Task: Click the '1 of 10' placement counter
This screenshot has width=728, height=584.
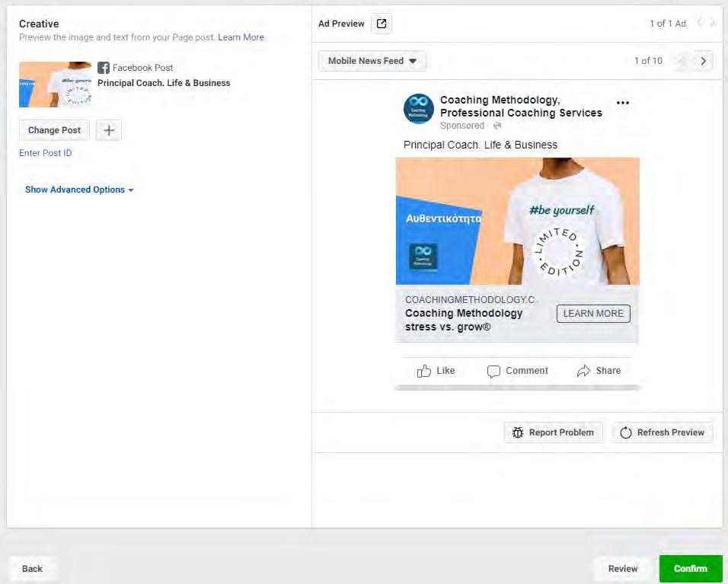Action: [x=648, y=61]
